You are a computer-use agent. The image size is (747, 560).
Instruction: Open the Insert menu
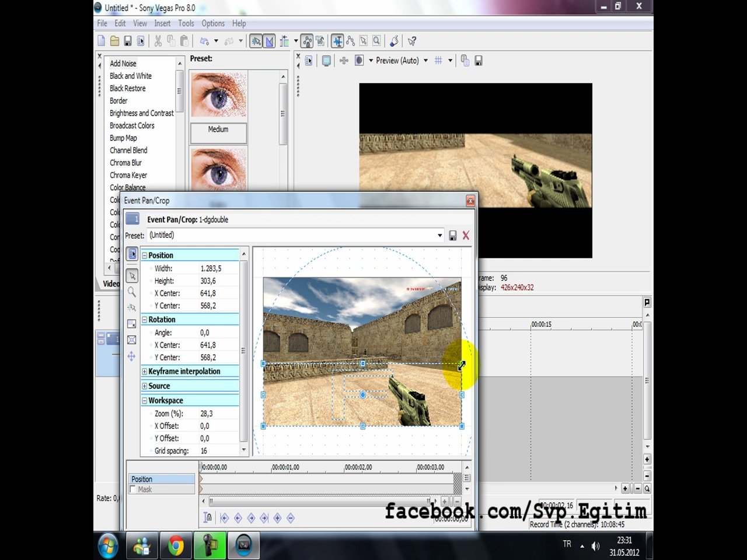(162, 23)
